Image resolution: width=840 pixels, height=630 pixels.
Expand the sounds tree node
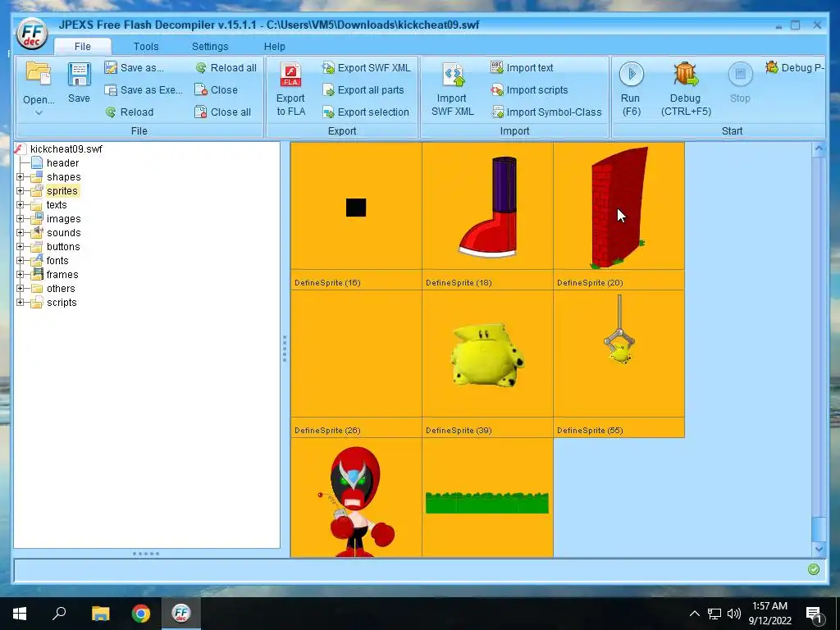(x=20, y=232)
